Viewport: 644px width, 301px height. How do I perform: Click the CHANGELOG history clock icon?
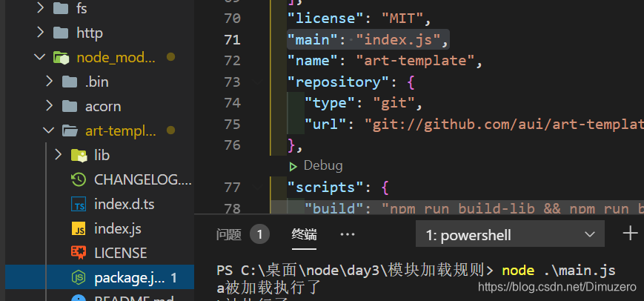79,179
